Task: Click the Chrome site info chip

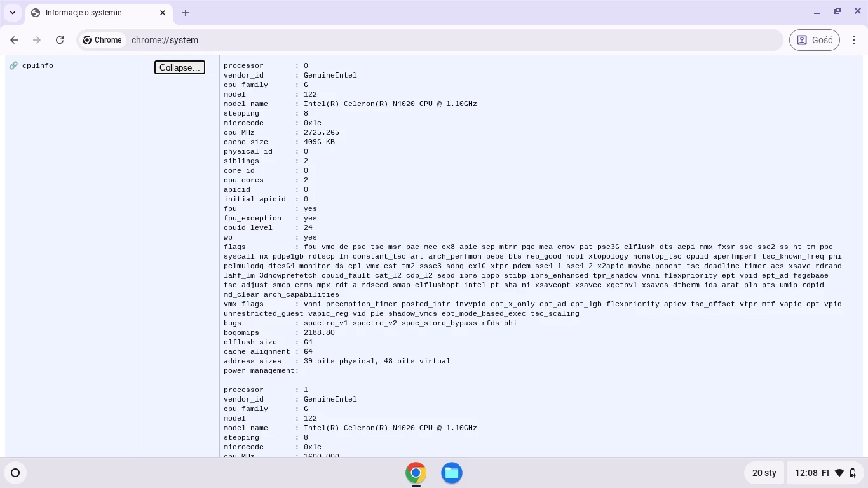Action: point(102,40)
